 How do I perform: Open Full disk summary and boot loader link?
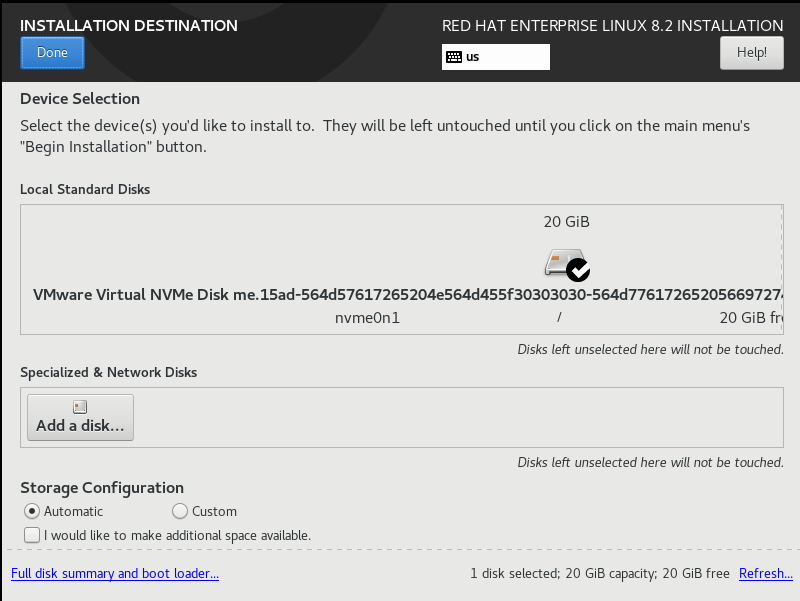(x=115, y=573)
